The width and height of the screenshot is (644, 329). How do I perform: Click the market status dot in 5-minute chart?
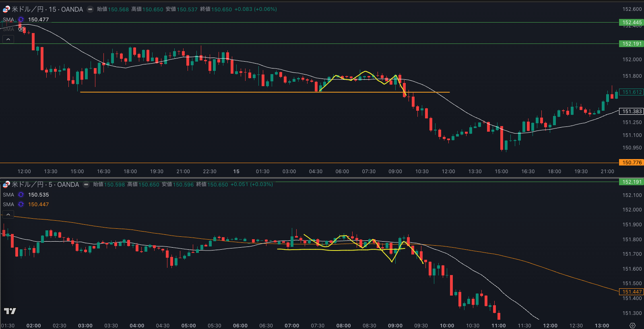tap(86, 184)
